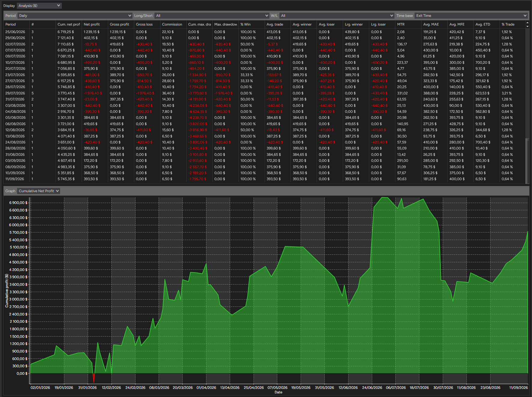Open the Graph Cumulative Net Profit dropdown

pyautogui.click(x=38, y=191)
